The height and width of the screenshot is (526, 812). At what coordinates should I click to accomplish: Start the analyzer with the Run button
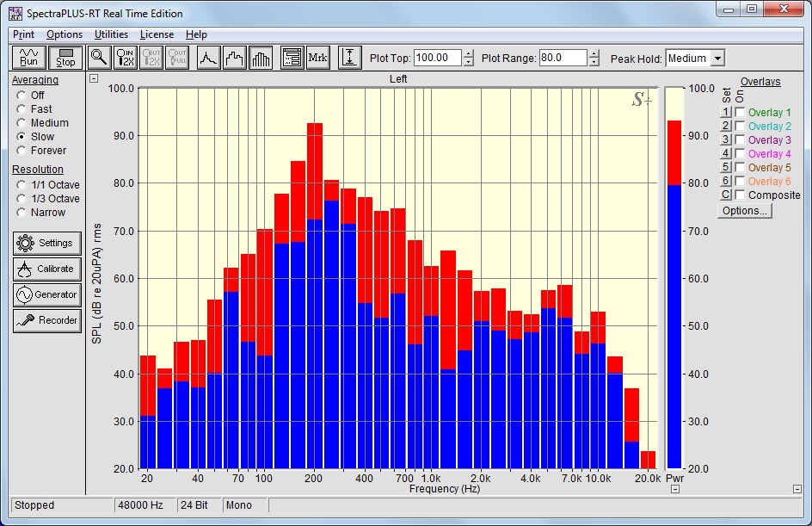[29, 58]
